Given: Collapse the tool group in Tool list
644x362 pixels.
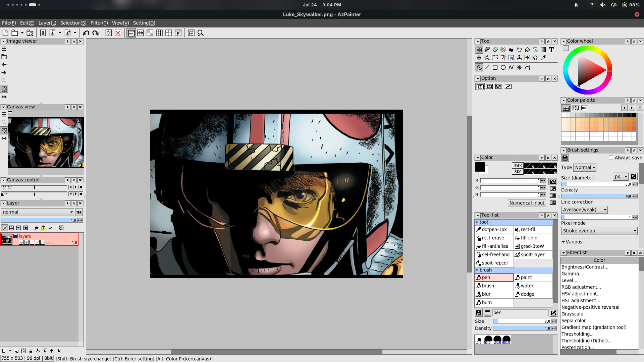Looking at the screenshot, I should [x=477, y=222].
